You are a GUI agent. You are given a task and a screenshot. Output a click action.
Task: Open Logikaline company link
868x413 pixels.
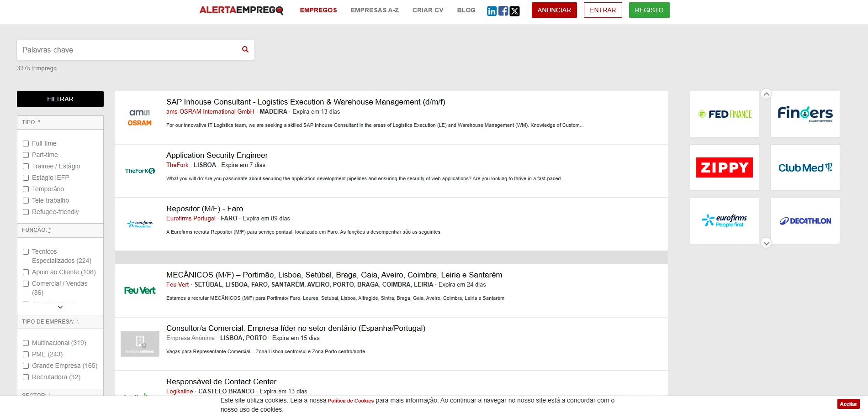[180, 392]
